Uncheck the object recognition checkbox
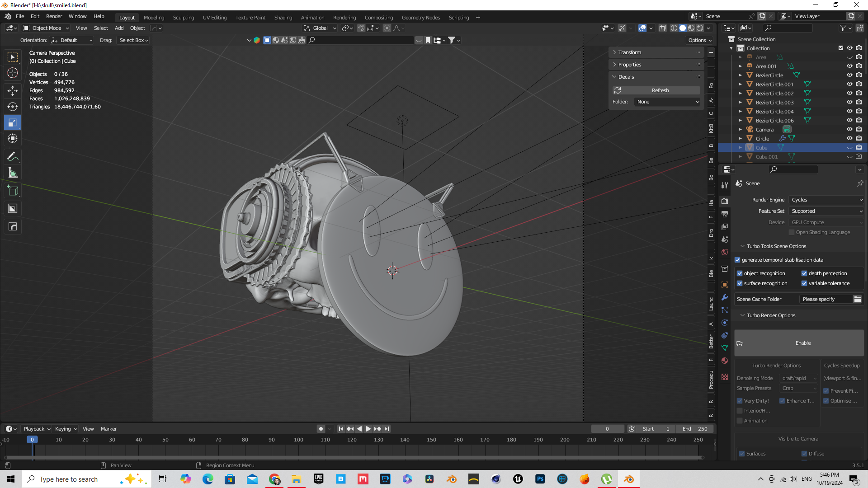The image size is (868, 488). coord(740,273)
